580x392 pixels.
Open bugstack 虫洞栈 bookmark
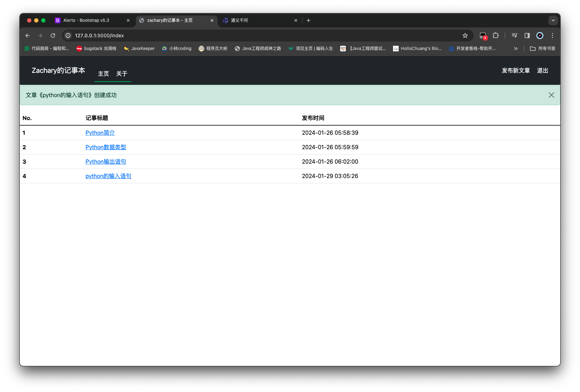click(96, 49)
